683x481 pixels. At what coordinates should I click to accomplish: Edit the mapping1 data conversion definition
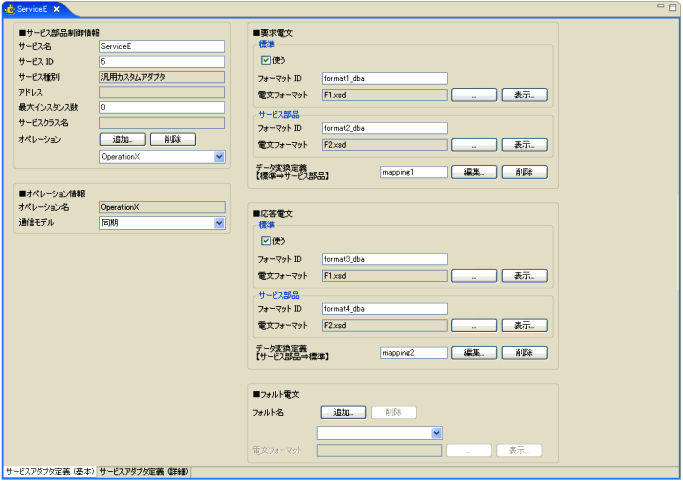(x=473, y=172)
